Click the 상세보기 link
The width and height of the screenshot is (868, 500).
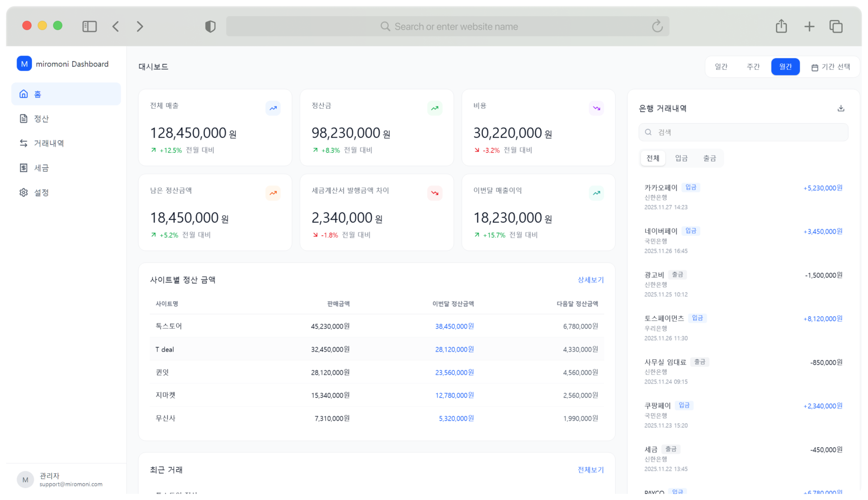tap(590, 280)
